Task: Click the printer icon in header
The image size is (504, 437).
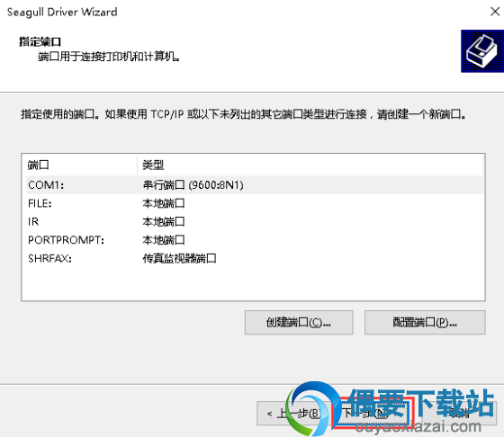Action: coord(482,51)
